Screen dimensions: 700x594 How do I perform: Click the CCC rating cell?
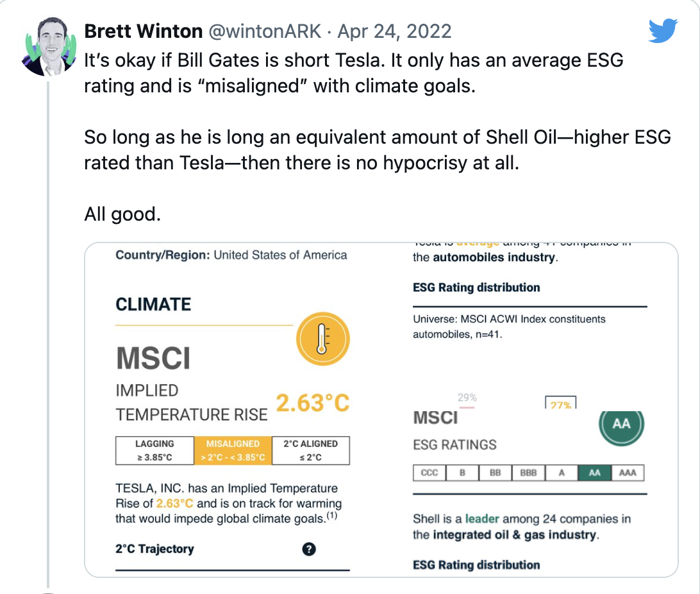pyautogui.click(x=429, y=473)
